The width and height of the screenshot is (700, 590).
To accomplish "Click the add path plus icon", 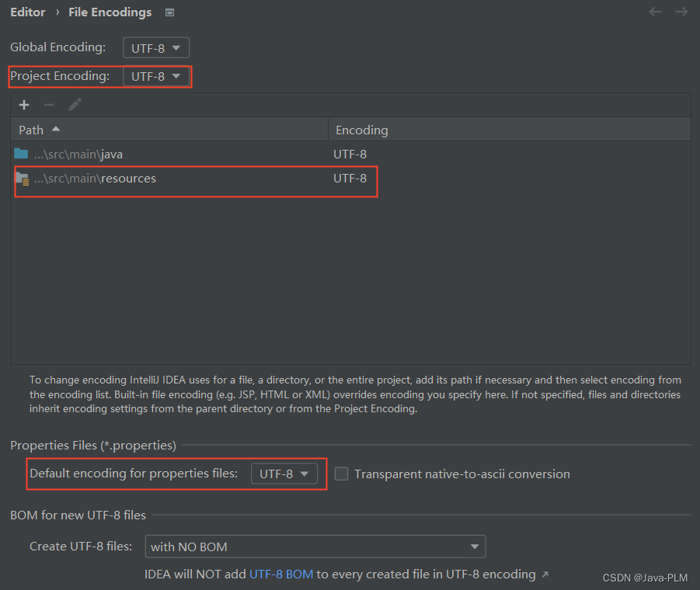I will click(24, 104).
